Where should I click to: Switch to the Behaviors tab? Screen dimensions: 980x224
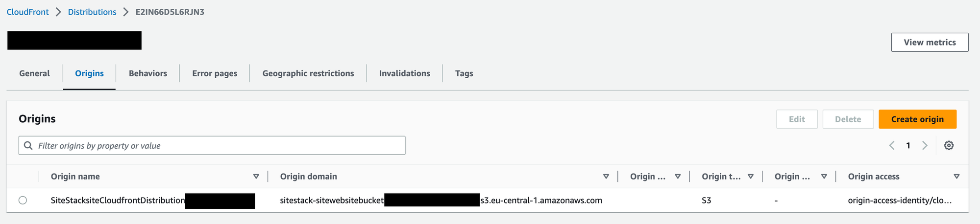147,73
